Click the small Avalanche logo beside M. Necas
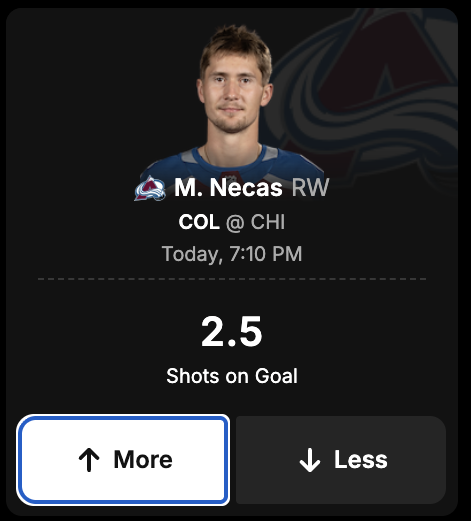This screenshot has width=471, height=521. (150, 188)
